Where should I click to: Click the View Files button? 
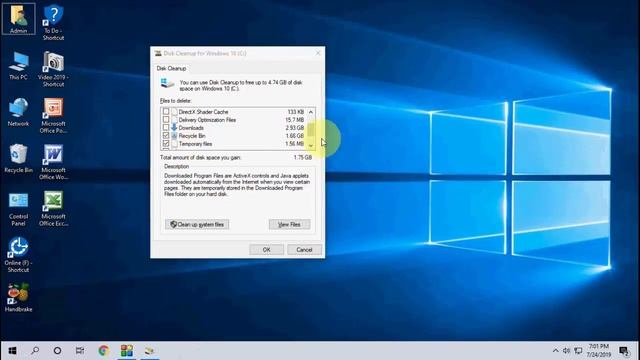tap(289, 224)
